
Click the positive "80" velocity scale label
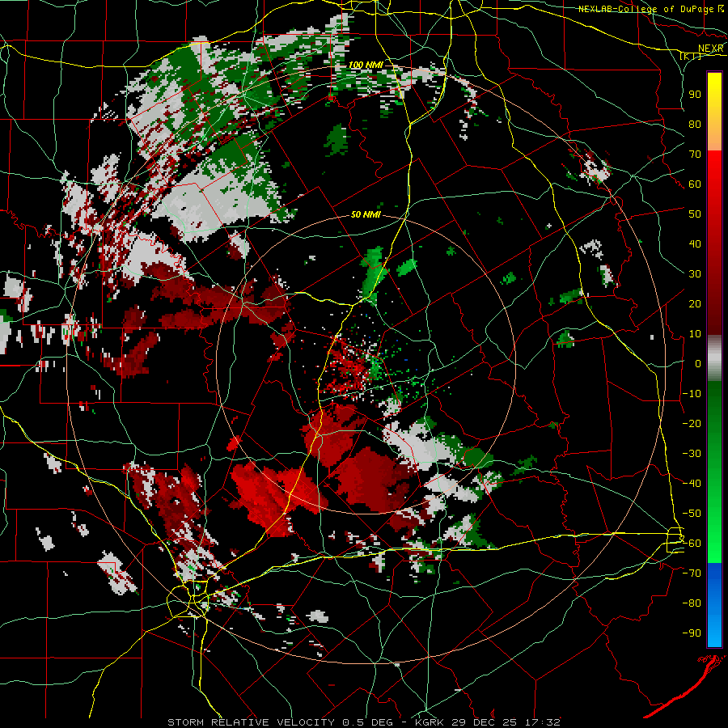point(695,124)
